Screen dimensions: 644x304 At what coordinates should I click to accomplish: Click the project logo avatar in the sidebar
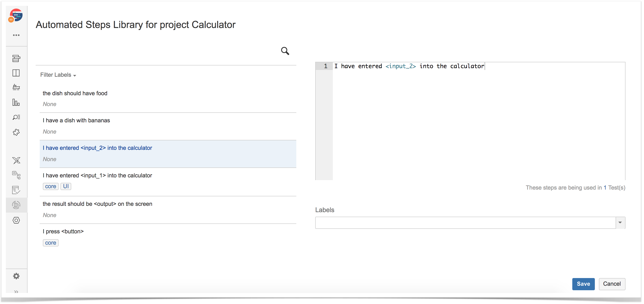pyautogui.click(x=16, y=16)
